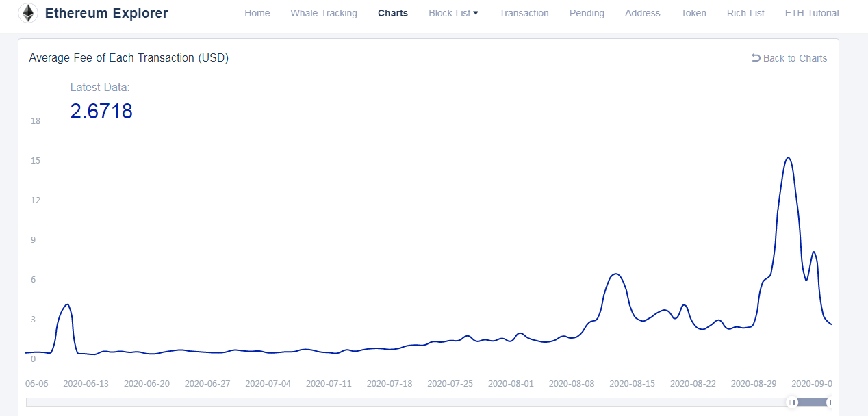Click the chart peak near 2020-08-29
Screen dimensions: 868x416
[787, 159]
